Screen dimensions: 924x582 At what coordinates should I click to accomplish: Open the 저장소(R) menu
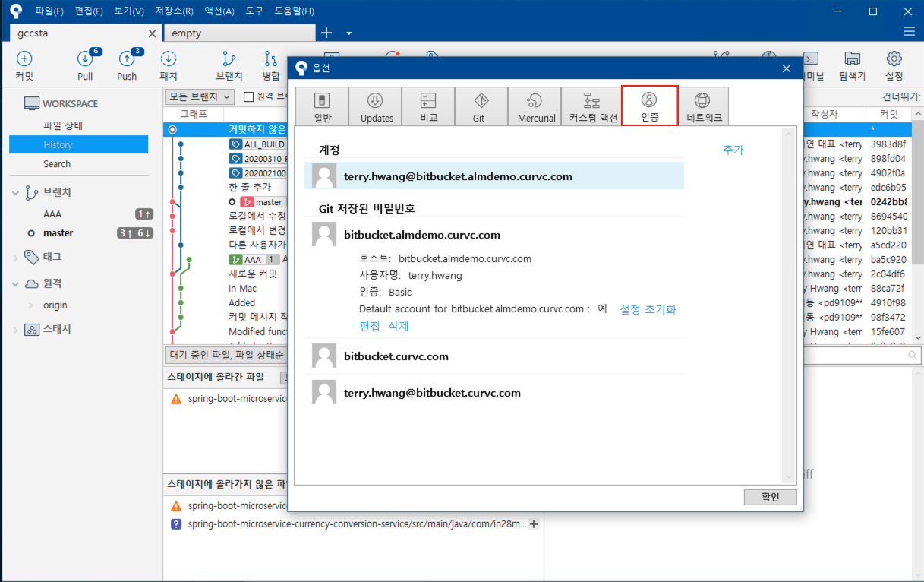[x=174, y=11]
